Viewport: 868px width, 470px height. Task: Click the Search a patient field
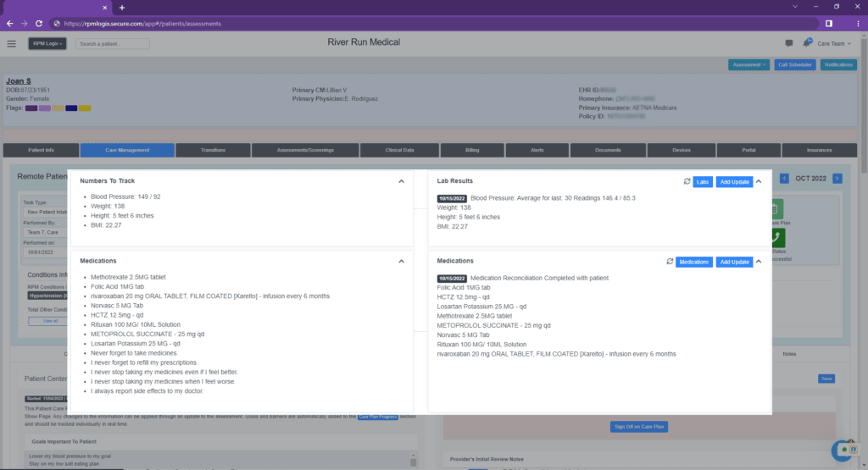pyautogui.click(x=113, y=44)
